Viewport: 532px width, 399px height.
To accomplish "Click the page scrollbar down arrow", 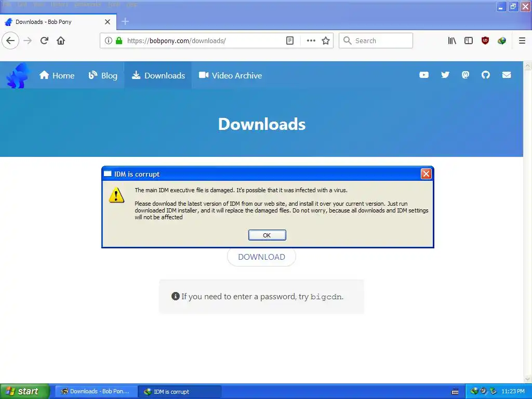I will pyautogui.click(x=528, y=379).
